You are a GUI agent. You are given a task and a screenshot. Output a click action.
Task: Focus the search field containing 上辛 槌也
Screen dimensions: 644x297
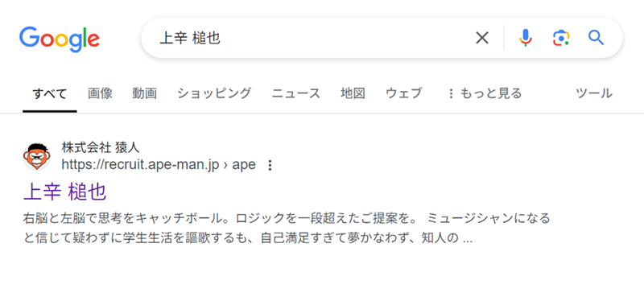click(312, 38)
